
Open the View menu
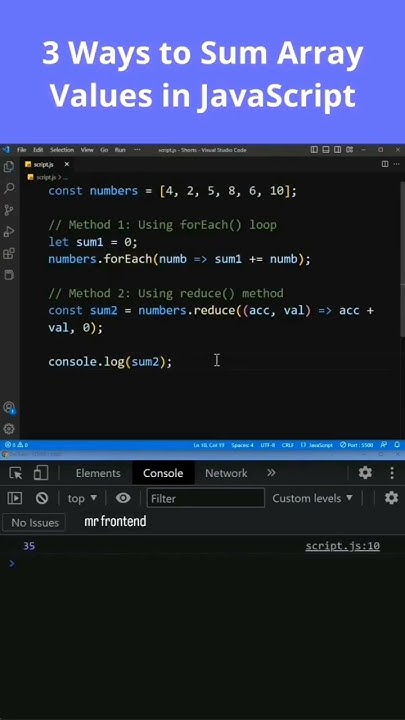[87, 150]
